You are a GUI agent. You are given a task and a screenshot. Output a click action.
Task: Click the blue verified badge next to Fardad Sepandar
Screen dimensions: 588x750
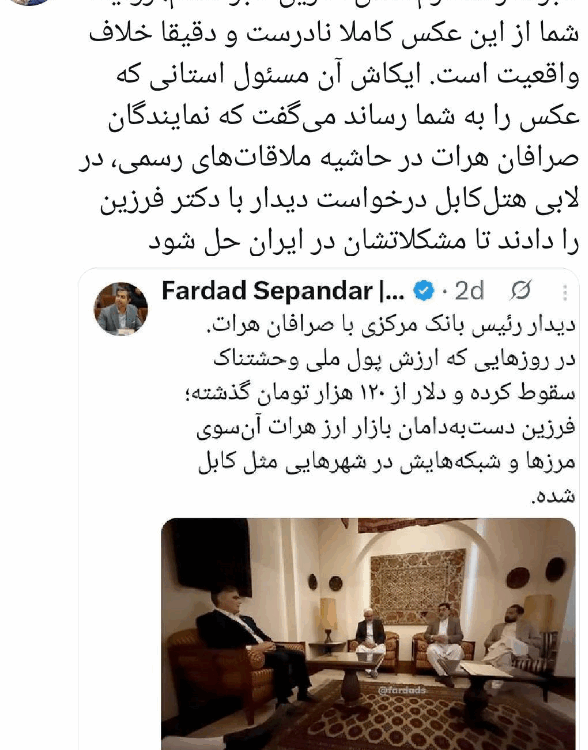424,291
